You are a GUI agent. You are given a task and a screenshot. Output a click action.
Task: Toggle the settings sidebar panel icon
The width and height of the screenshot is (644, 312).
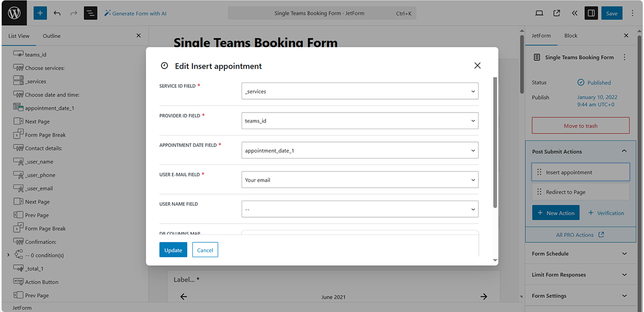591,13
